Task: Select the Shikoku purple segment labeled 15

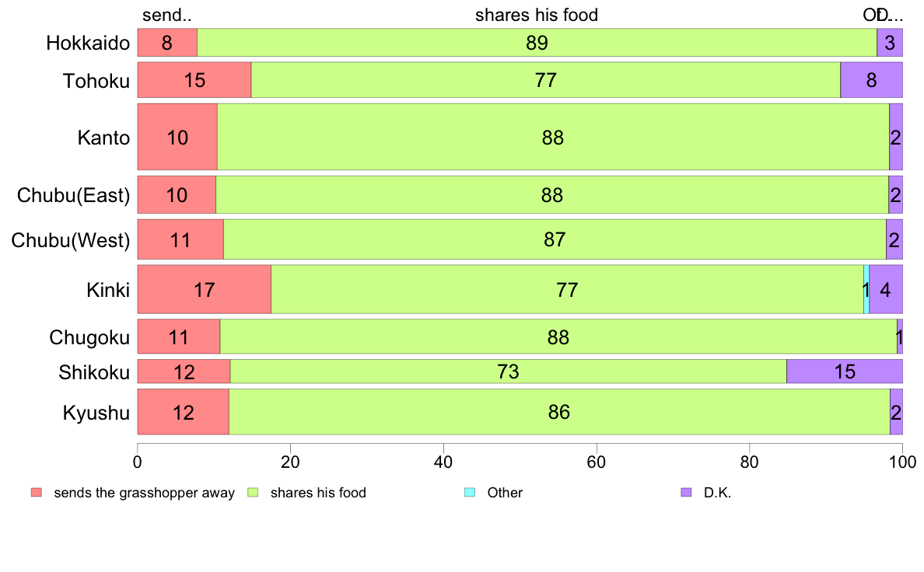Action: tap(845, 371)
